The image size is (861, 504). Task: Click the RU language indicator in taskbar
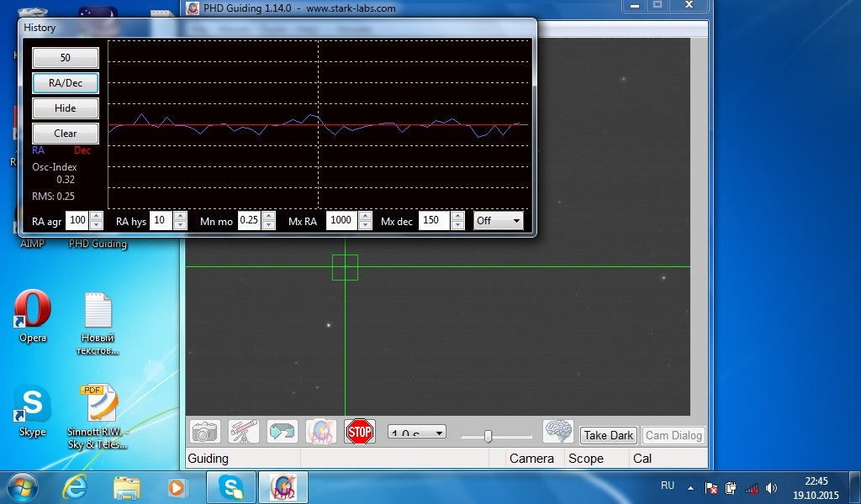coord(668,486)
